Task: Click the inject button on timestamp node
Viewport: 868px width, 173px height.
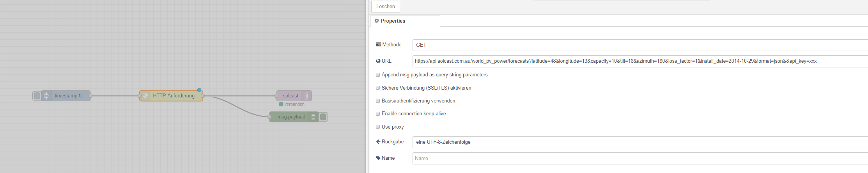Action: [37, 96]
